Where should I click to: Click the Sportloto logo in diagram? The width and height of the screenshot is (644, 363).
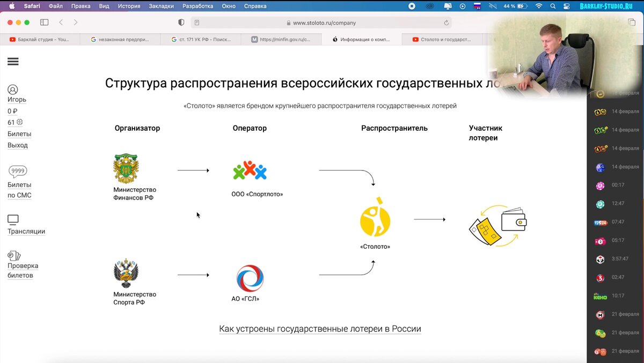coord(250,171)
